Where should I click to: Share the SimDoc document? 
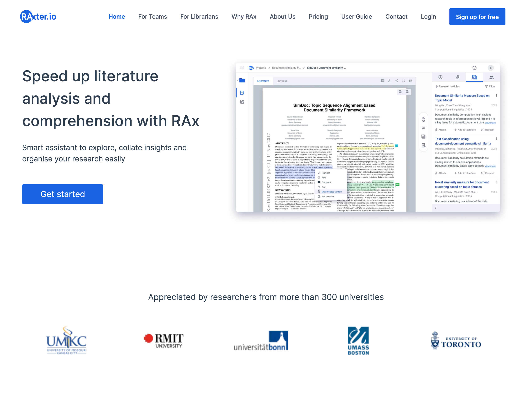tap(397, 81)
